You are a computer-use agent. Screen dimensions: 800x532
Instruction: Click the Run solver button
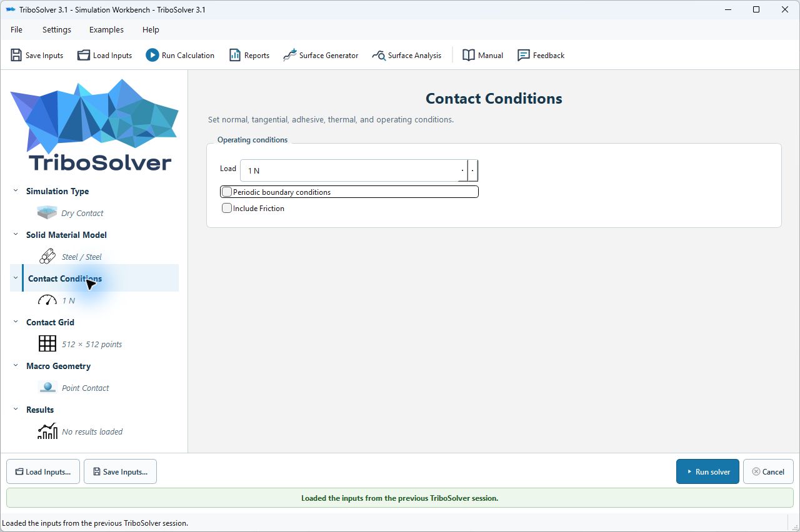(707, 471)
